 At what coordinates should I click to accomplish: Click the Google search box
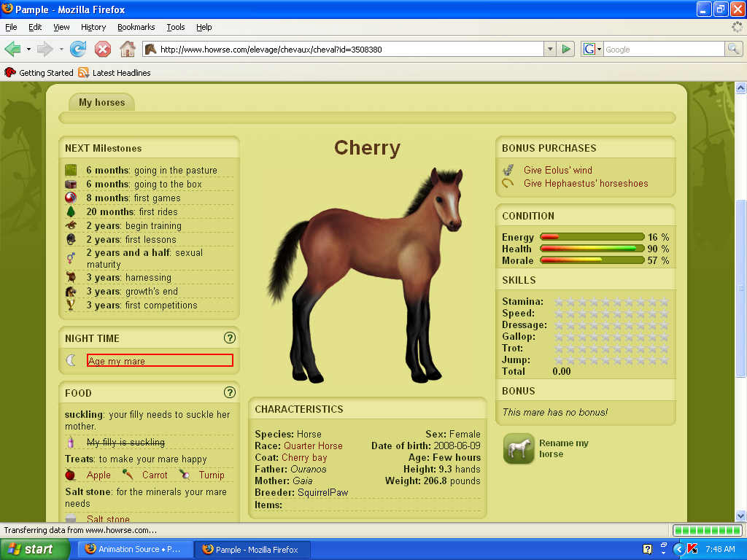tap(664, 49)
